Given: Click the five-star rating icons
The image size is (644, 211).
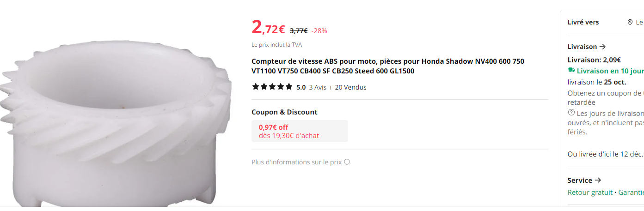Looking at the screenshot, I should coord(272,87).
